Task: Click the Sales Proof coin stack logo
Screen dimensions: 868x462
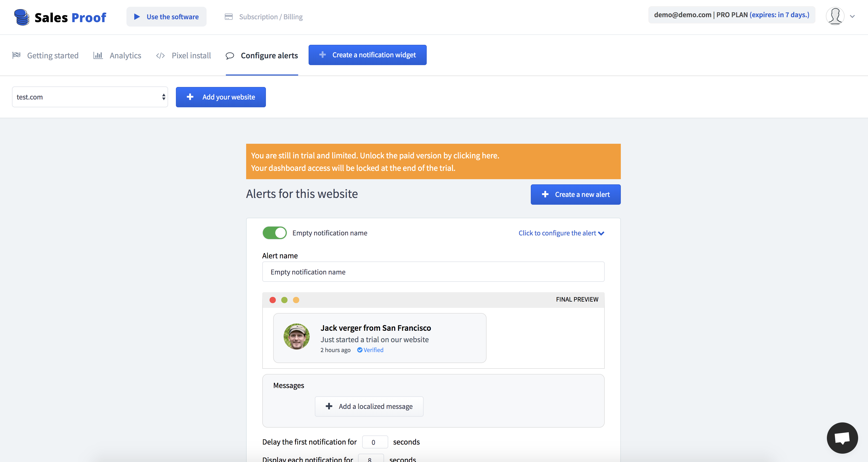Action: tap(22, 17)
